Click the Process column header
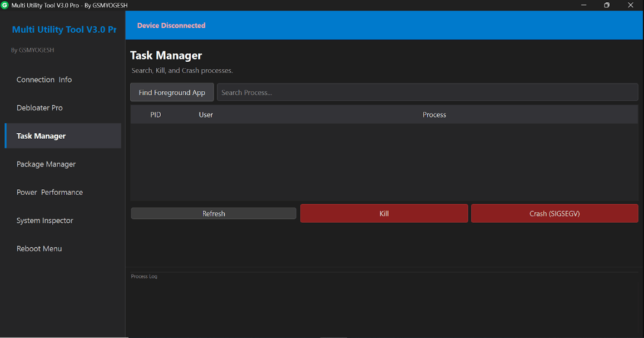Screen dimensions: 644x338 (x=434, y=114)
